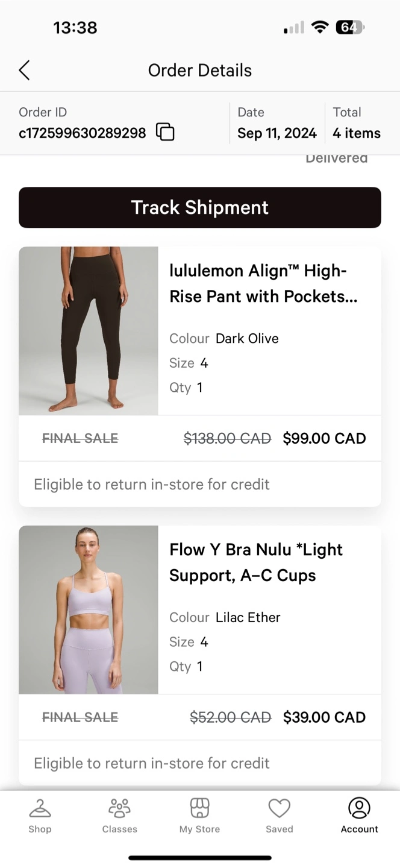Image resolution: width=400 pixels, height=868 pixels.
Task: Tap the Order Details header title
Action: coord(200,71)
